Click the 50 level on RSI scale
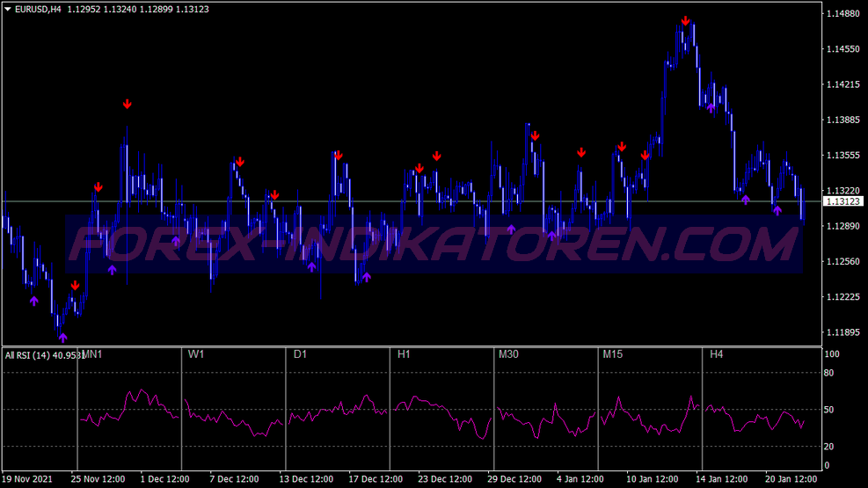868x488 pixels. click(x=829, y=410)
